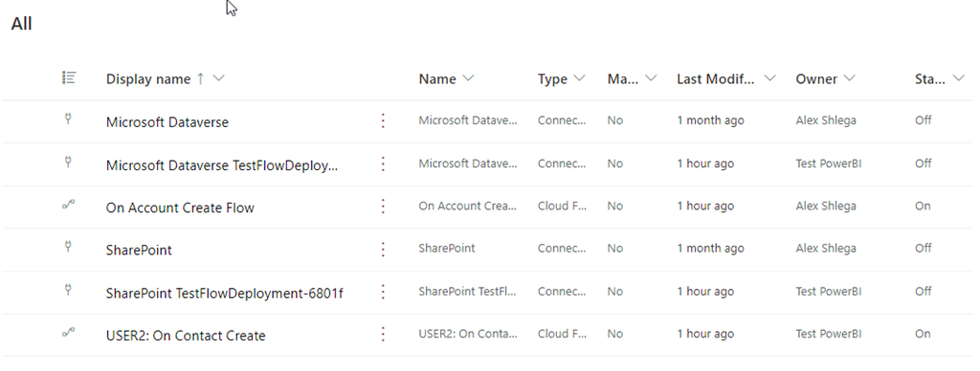Click Last Modified cell of Microsoft Dataverse row
The height and width of the screenshot is (371, 980).
pyautogui.click(x=711, y=120)
